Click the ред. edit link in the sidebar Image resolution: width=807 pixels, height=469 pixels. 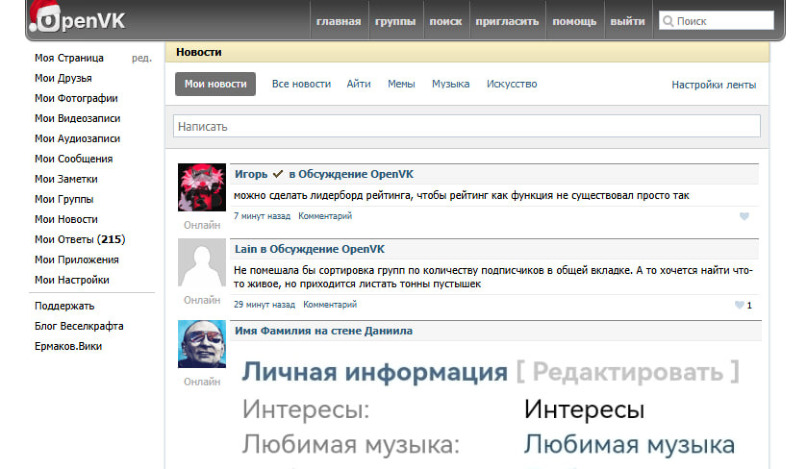(142, 58)
